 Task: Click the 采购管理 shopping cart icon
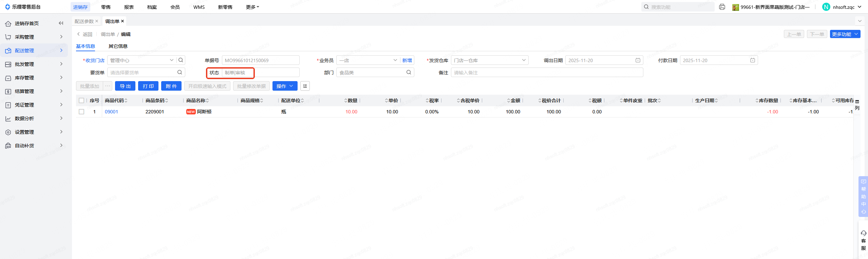point(8,37)
